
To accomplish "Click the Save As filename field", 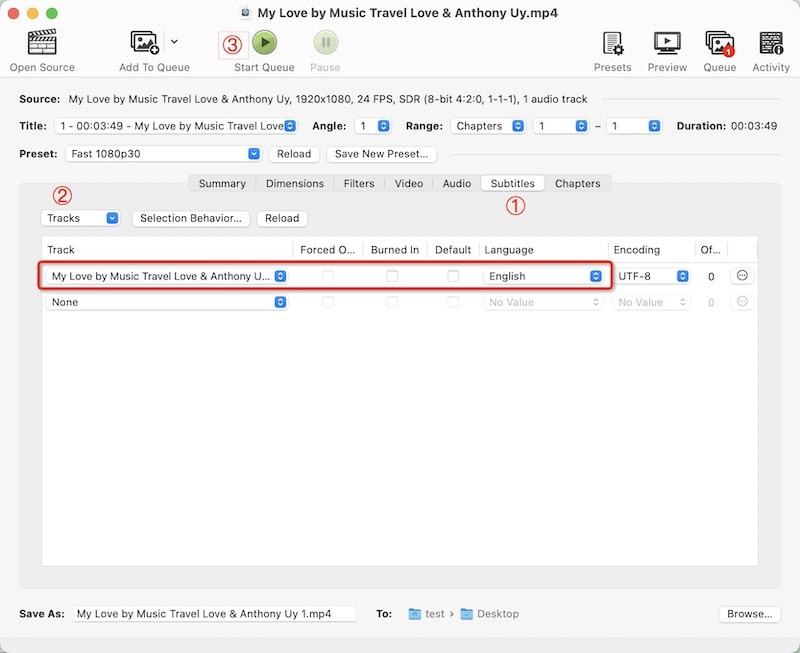I will [214, 614].
